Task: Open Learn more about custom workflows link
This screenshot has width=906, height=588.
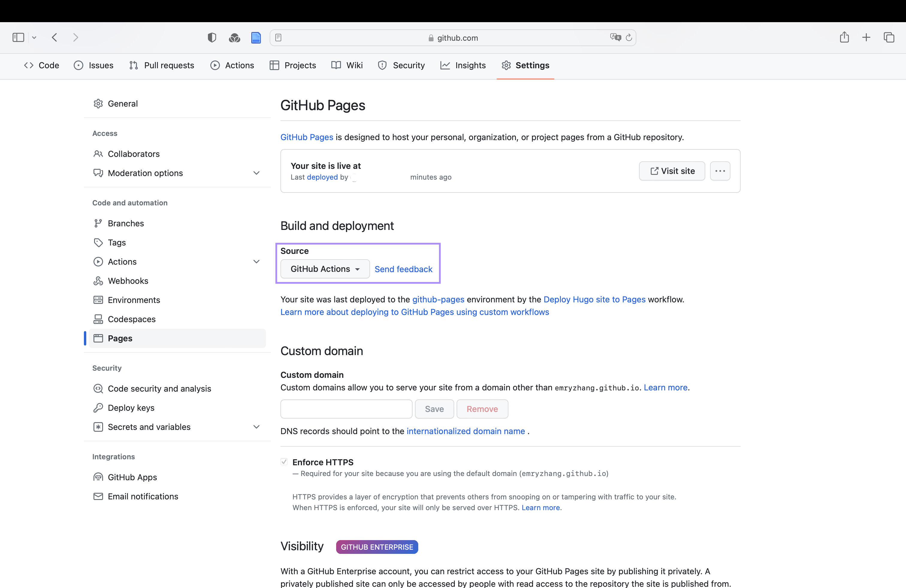Action: [415, 312]
